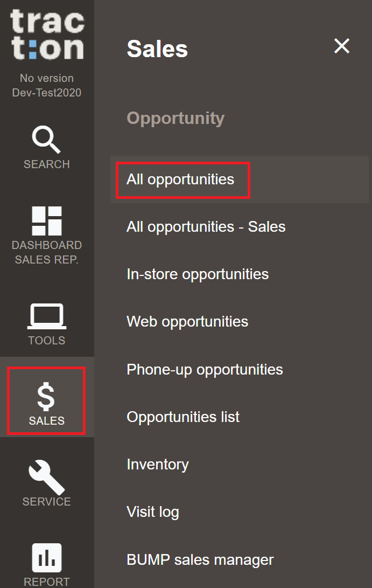Image resolution: width=372 pixels, height=588 pixels.
Task: Open All opportunities
Action: point(180,179)
